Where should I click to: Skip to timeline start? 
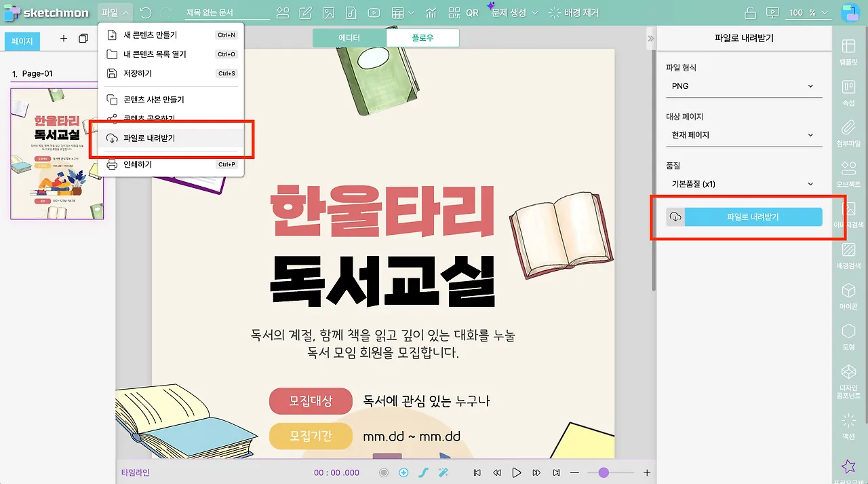[x=477, y=472]
